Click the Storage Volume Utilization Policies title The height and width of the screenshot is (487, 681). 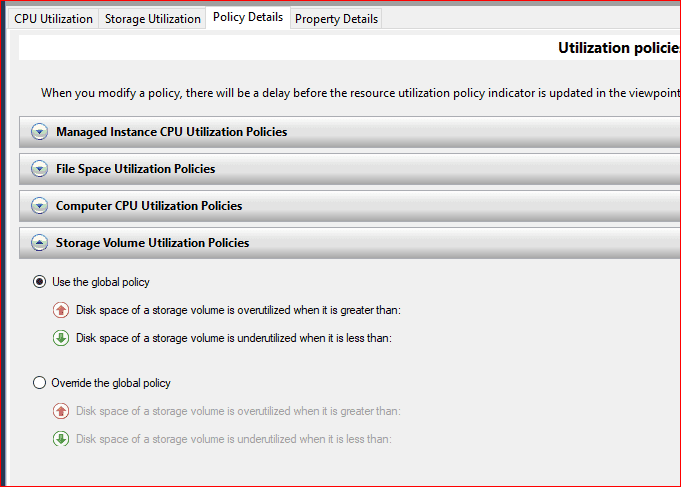pyautogui.click(x=152, y=243)
